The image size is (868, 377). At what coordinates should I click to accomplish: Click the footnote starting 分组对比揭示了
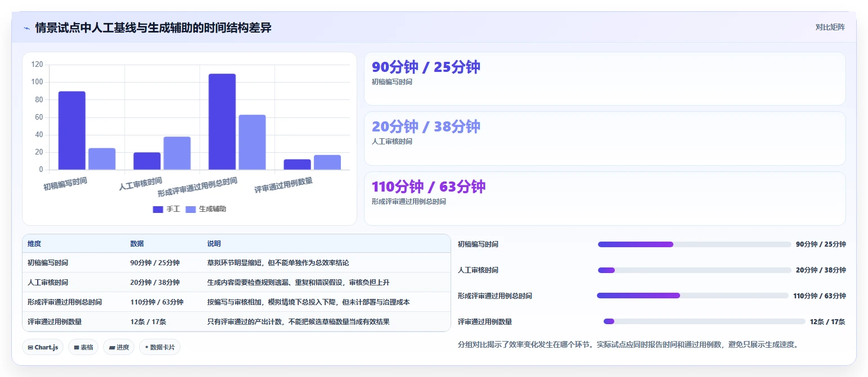628,344
